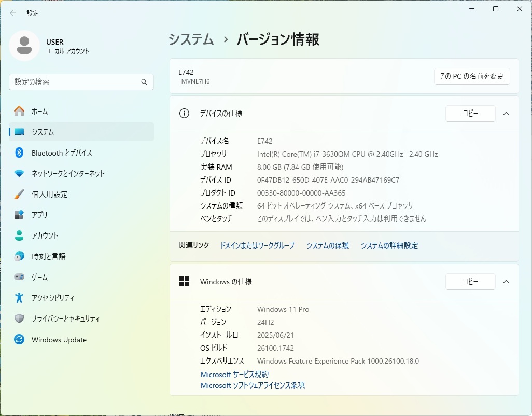Click the アカウント person icon

(x=19, y=235)
